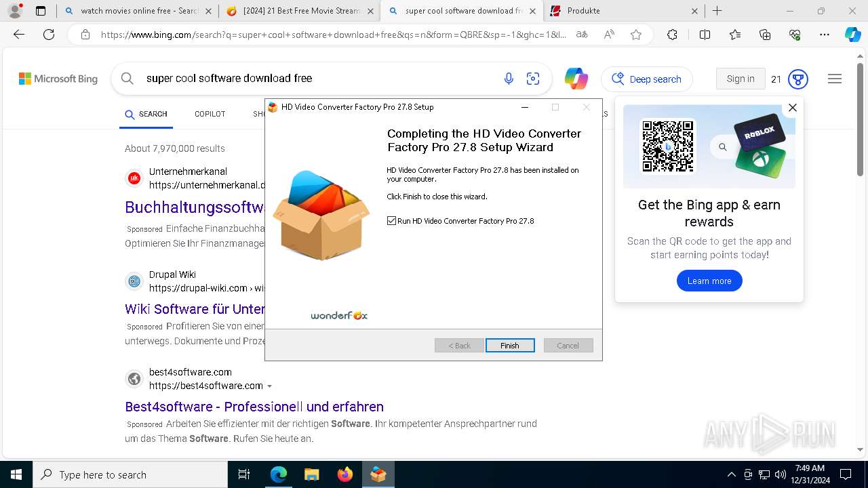
Task: Click the translate page icon in address bar
Action: (582, 35)
